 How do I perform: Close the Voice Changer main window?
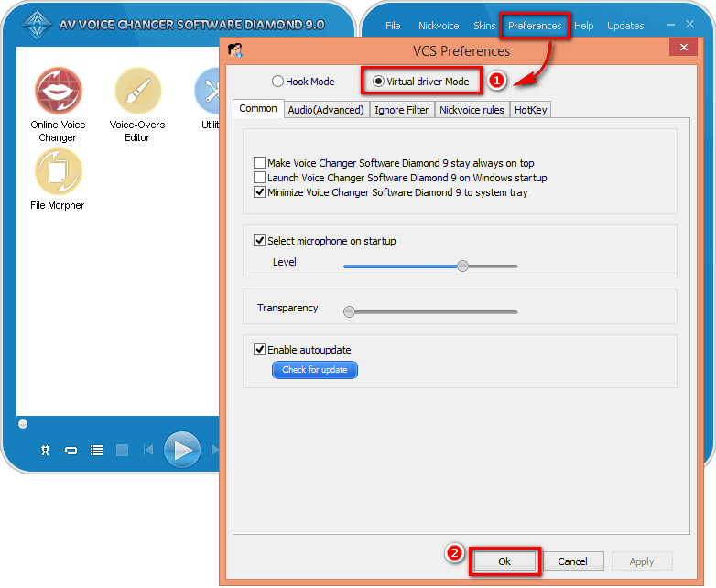690,24
